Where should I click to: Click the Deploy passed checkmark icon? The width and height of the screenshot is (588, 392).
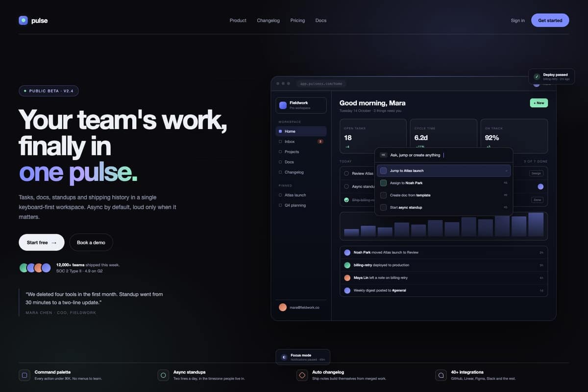click(537, 77)
